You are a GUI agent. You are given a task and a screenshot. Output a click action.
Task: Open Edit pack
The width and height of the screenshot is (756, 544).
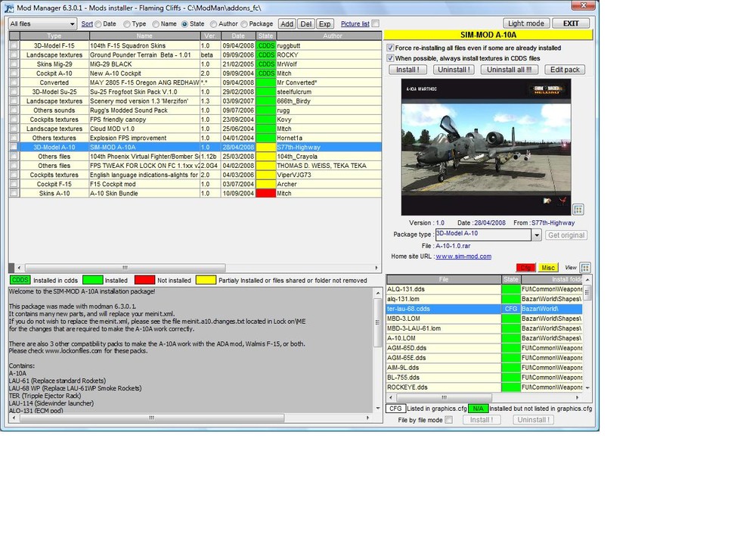click(565, 70)
